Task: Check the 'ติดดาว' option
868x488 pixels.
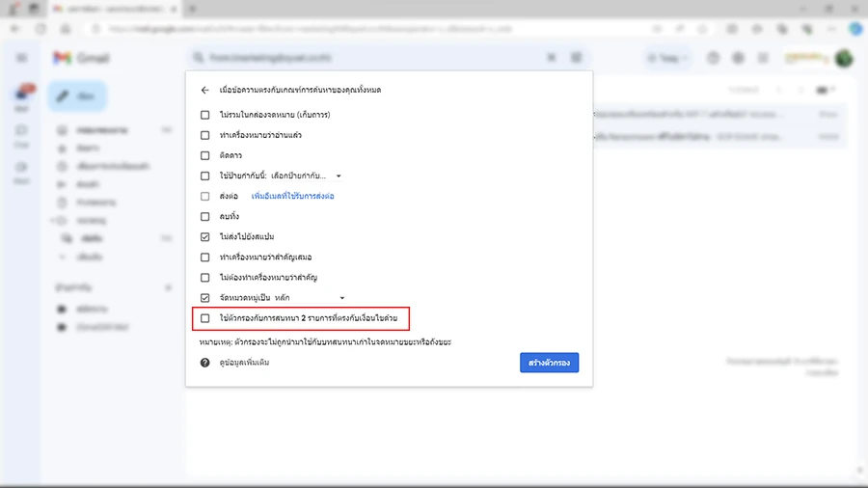Action: [204, 155]
